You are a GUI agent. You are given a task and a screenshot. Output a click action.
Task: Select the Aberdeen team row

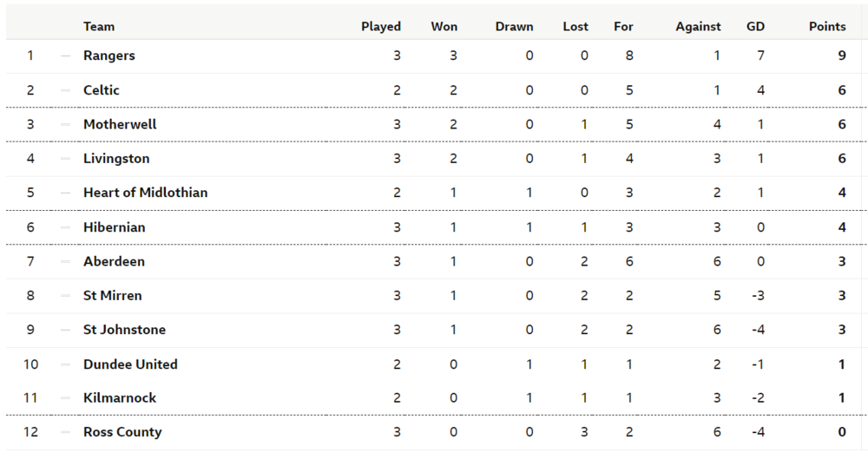tap(114, 261)
